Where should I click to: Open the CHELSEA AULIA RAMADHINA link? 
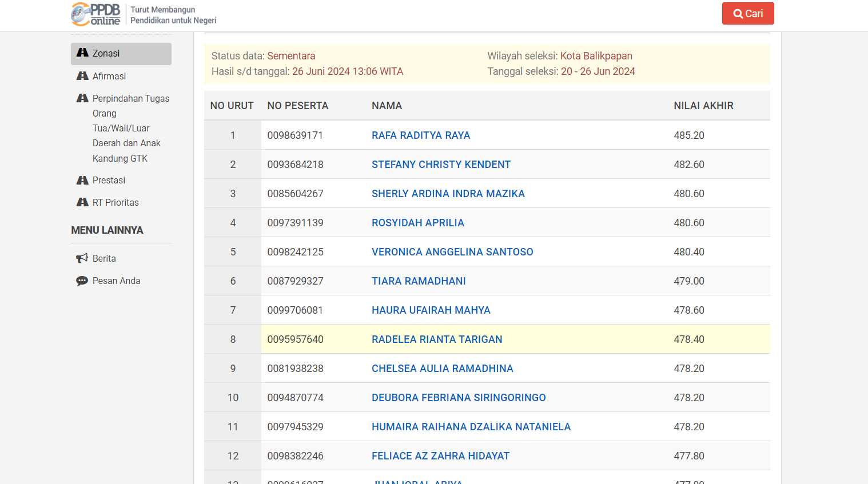pyautogui.click(x=443, y=369)
